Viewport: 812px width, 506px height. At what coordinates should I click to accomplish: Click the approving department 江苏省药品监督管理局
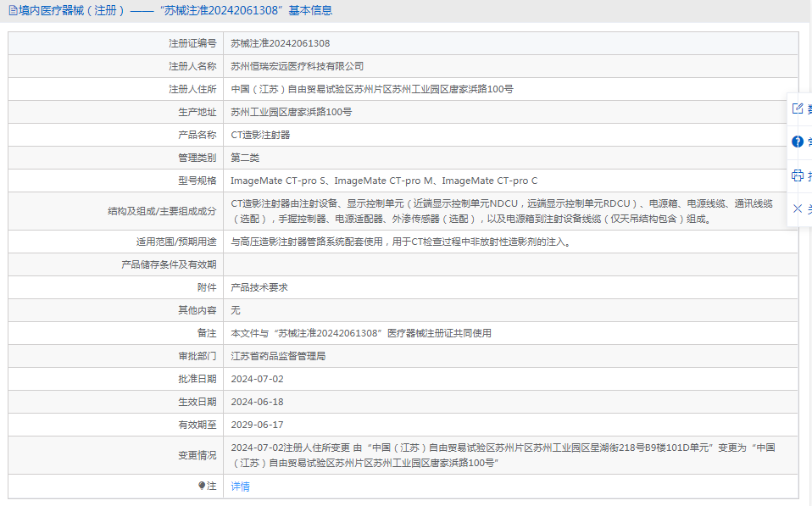[278, 356]
